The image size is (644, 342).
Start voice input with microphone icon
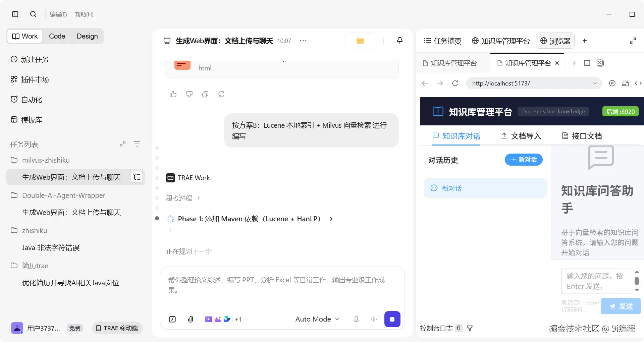[356, 319]
